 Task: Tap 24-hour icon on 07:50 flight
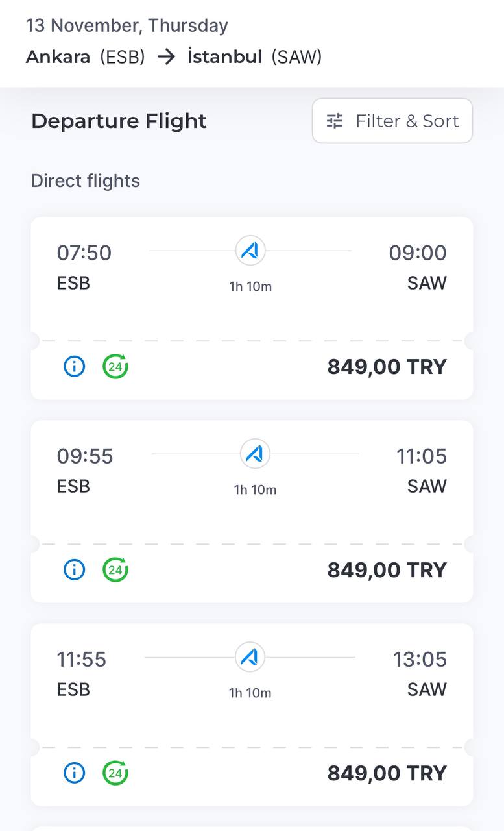point(115,367)
